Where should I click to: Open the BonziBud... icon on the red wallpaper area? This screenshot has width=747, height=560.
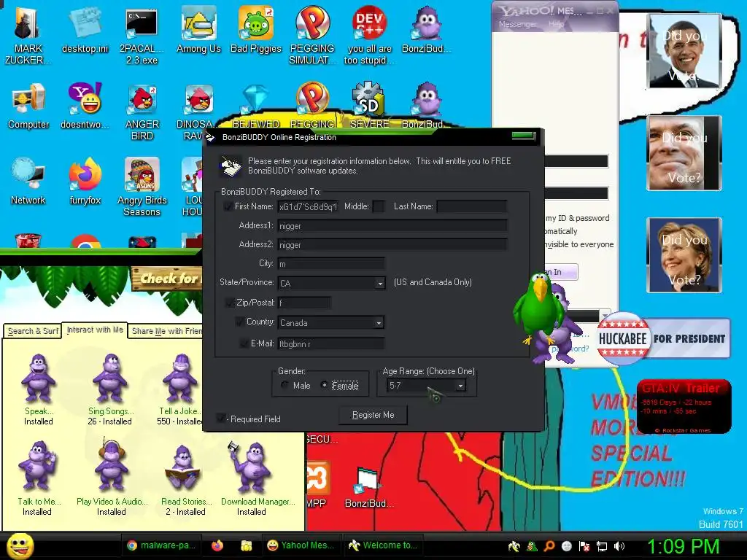pyautogui.click(x=368, y=486)
